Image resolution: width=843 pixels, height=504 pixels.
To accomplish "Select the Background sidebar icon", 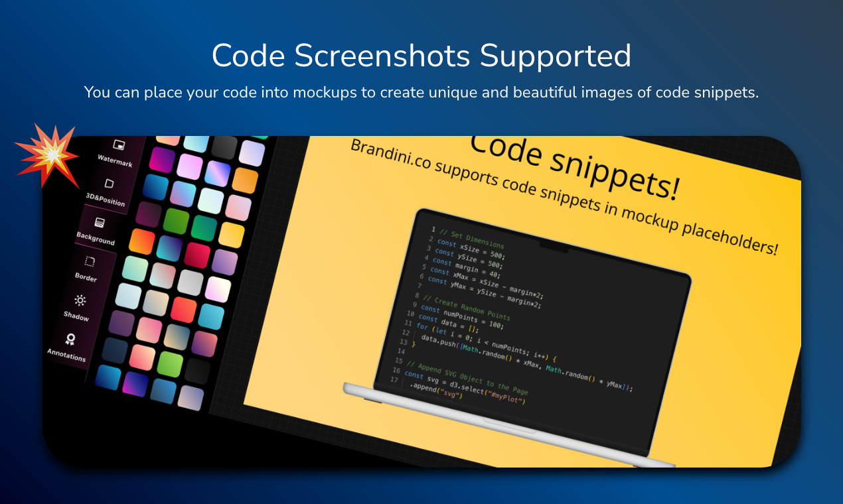I will (x=100, y=222).
